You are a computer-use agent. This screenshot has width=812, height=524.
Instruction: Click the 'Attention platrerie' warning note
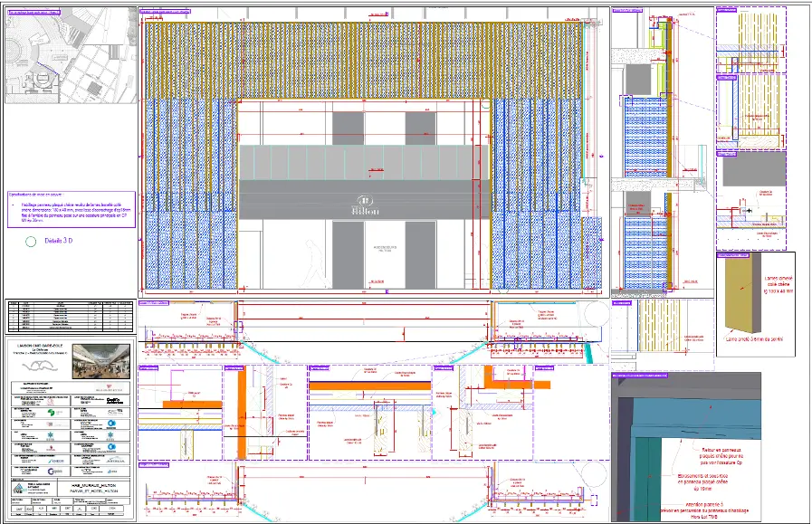coord(704,510)
